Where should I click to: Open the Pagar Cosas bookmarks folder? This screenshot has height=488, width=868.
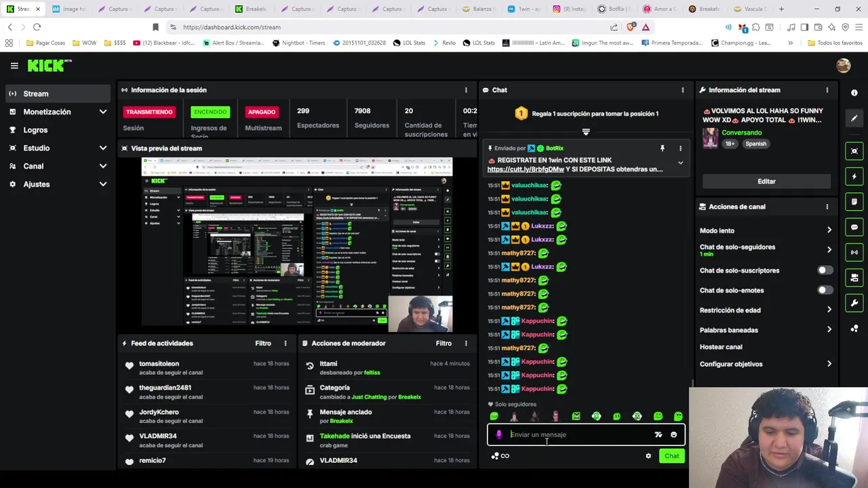(x=45, y=43)
